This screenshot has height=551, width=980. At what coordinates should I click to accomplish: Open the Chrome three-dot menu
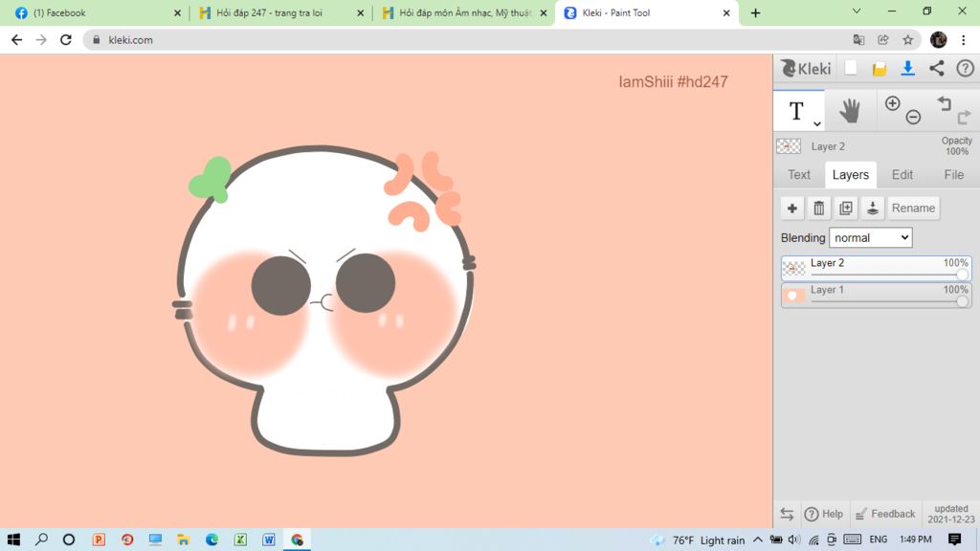click(964, 40)
